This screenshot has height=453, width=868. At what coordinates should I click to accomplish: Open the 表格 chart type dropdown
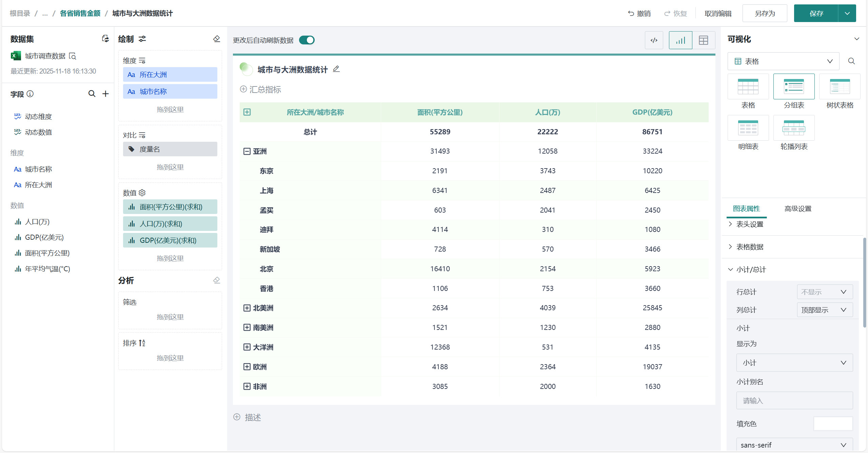tap(783, 61)
